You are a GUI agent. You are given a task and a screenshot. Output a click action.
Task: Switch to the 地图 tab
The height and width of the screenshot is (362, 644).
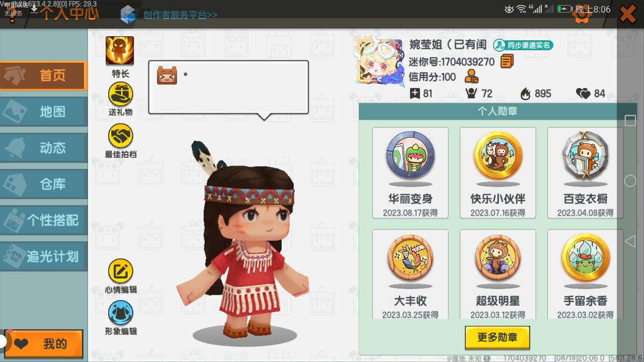point(43,112)
